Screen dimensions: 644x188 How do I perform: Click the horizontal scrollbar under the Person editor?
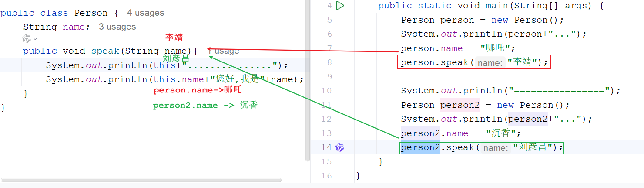pyautogui.click(x=141, y=180)
